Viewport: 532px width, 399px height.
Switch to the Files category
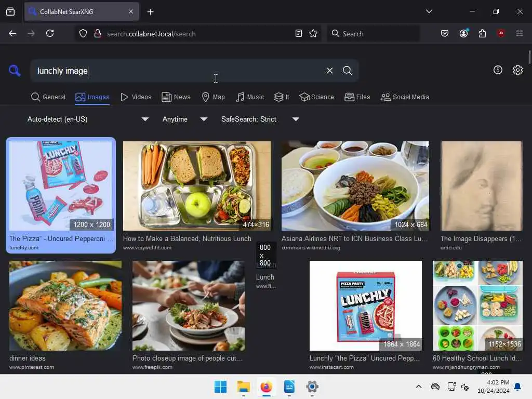tap(357, 97)
